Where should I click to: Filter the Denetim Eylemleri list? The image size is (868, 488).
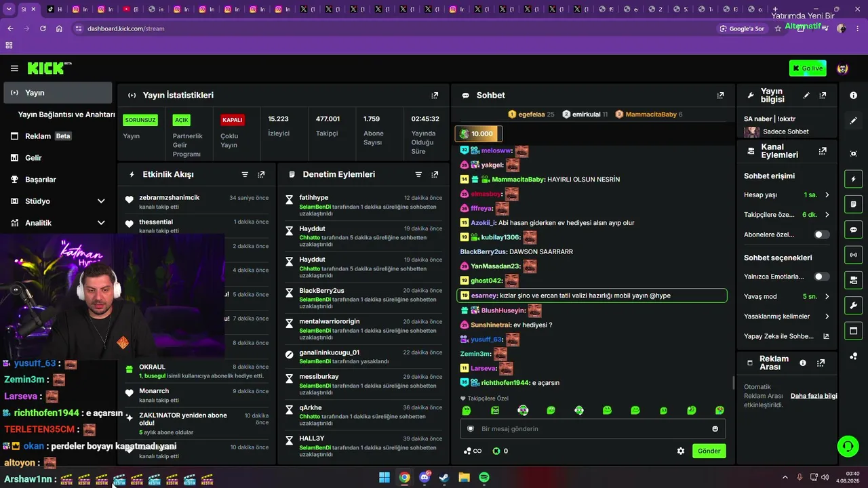418,174
